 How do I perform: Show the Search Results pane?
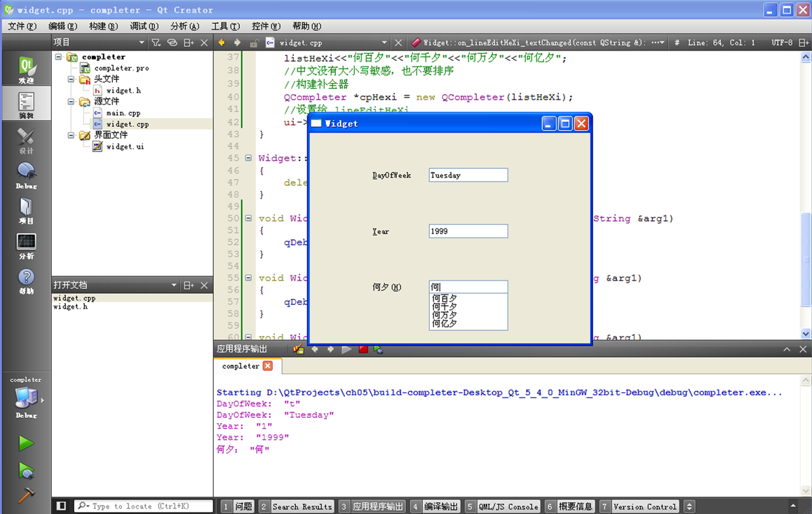pyautogui.click(x=296, y=506)
